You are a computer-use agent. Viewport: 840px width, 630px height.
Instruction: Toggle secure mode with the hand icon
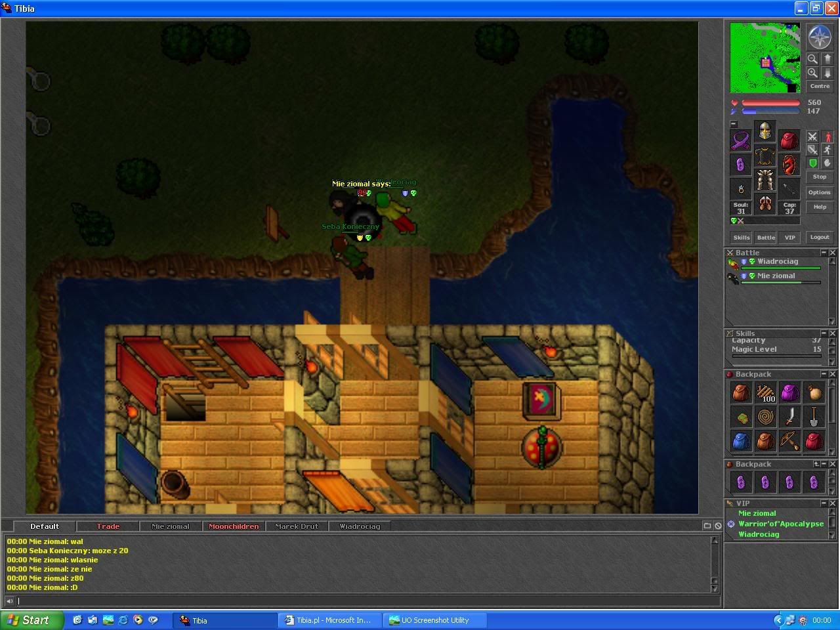pos(828,163)
